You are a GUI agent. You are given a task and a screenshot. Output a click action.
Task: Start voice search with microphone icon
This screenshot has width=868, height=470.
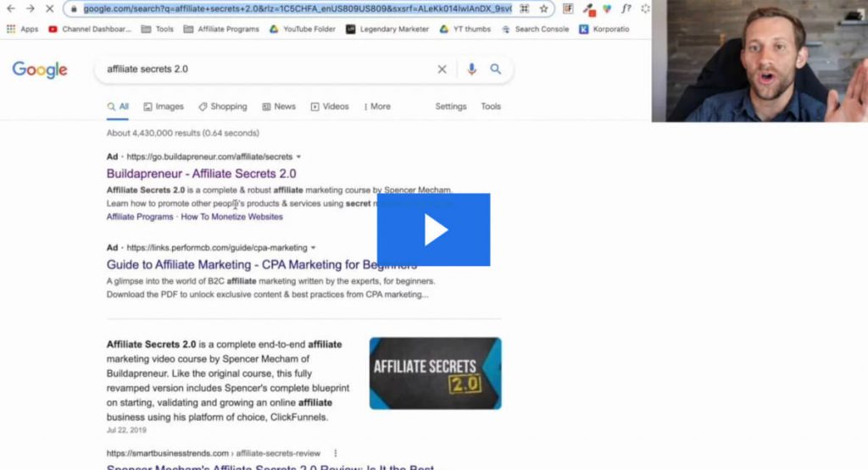[471, 69]
